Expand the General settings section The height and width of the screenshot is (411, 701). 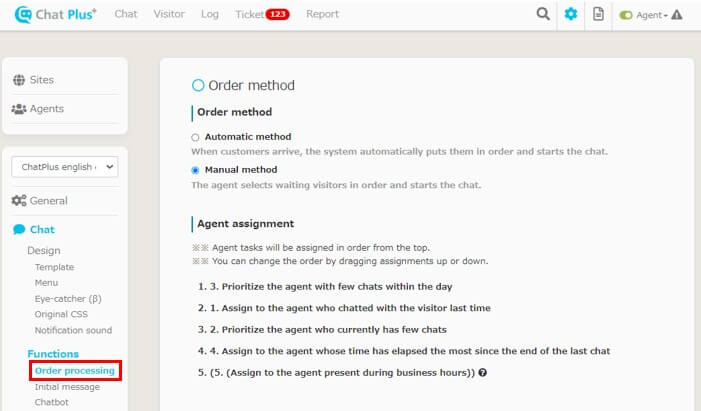point(48,201)
